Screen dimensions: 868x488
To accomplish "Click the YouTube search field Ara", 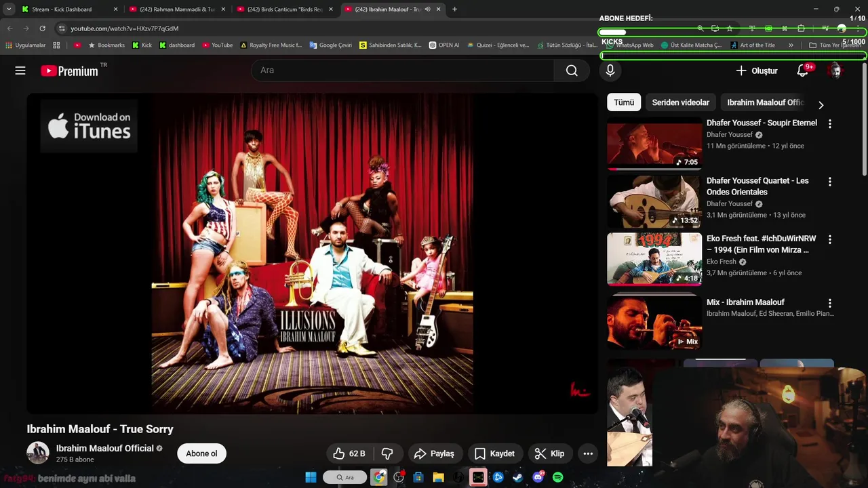I will [403, 70].
